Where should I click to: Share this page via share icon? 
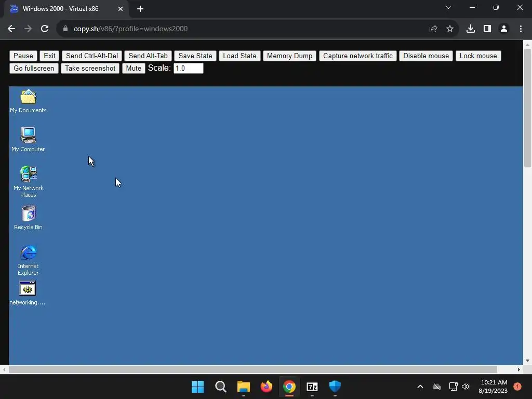(x=433, y=29)
